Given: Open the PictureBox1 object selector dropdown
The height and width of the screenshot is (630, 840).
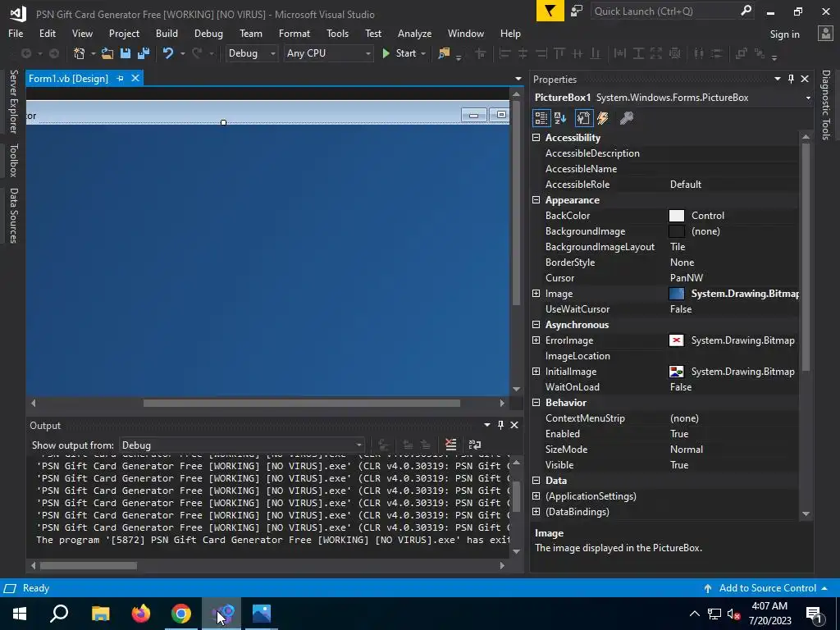Looking at the screenshot, I should (808, 98).
